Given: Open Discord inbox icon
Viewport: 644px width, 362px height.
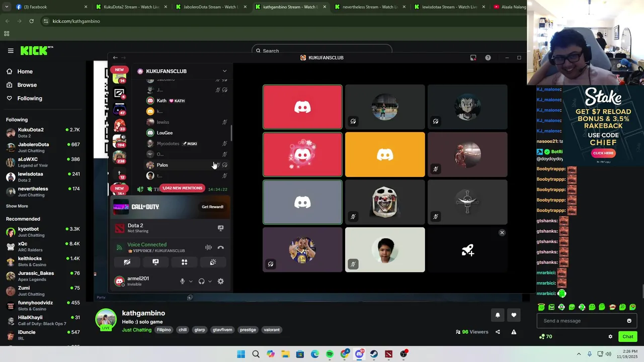Looking at the screenshot, I should tap(473, 58).
